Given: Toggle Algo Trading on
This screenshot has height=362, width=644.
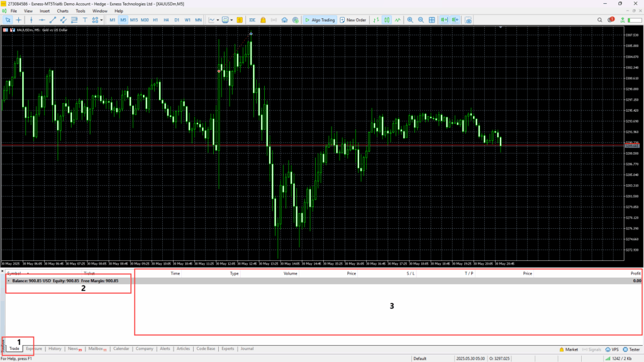Looking at the screenshot, I should click(319, 19).
